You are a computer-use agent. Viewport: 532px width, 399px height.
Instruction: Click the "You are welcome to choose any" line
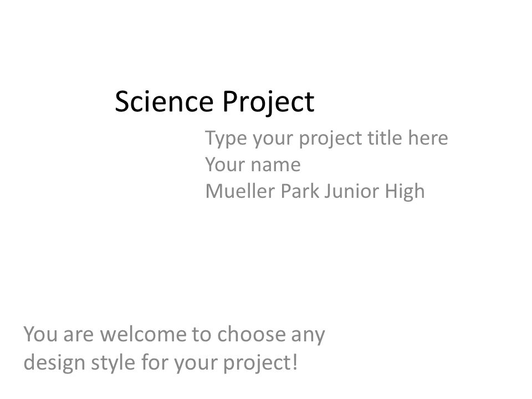[174, 335]
